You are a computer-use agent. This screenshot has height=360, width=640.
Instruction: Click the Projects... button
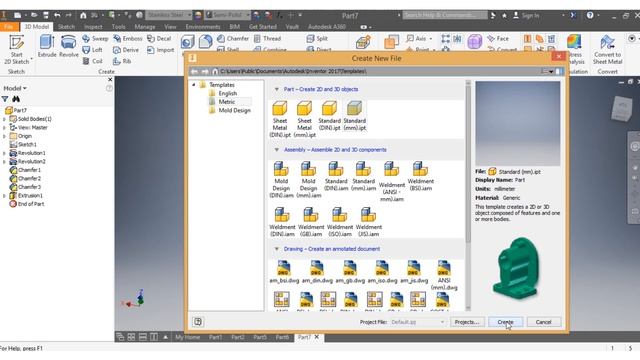pyautogui.click(x=467, y=322)
